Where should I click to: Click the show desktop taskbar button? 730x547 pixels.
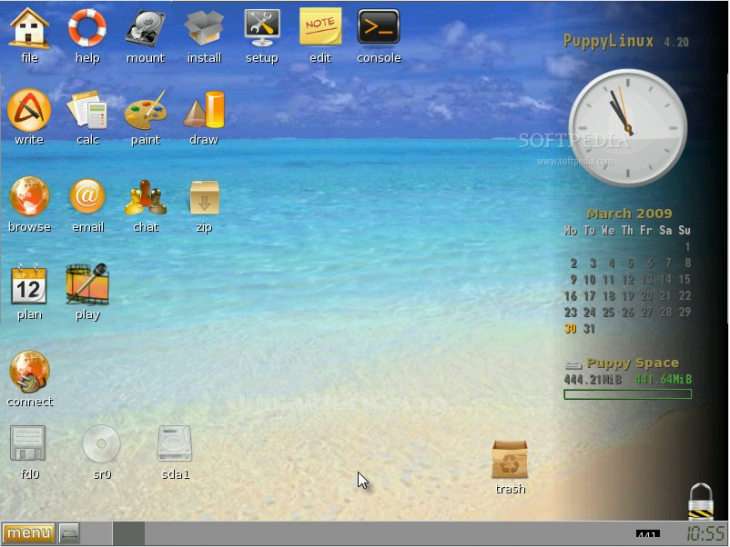point(69,533)
